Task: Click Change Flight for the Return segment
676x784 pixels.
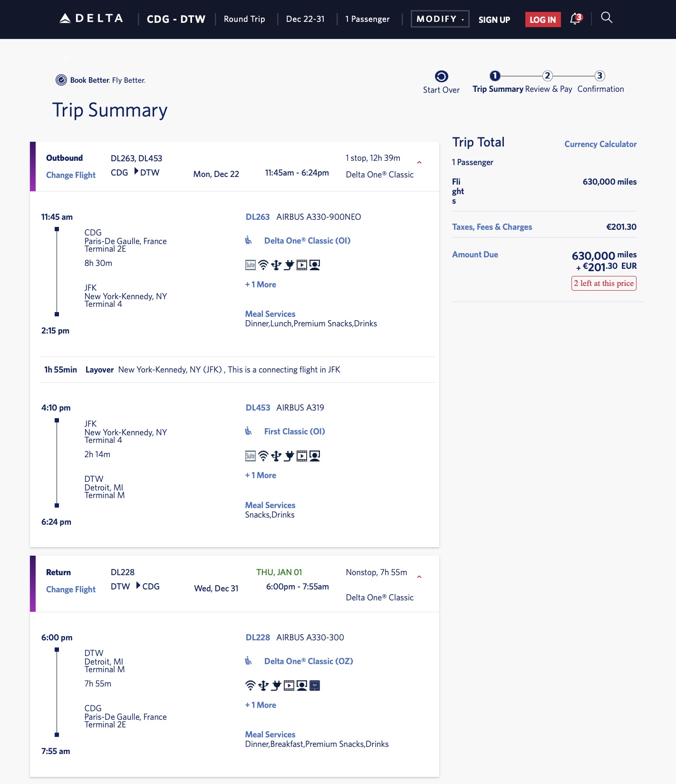Action: (x=70, y=589)
